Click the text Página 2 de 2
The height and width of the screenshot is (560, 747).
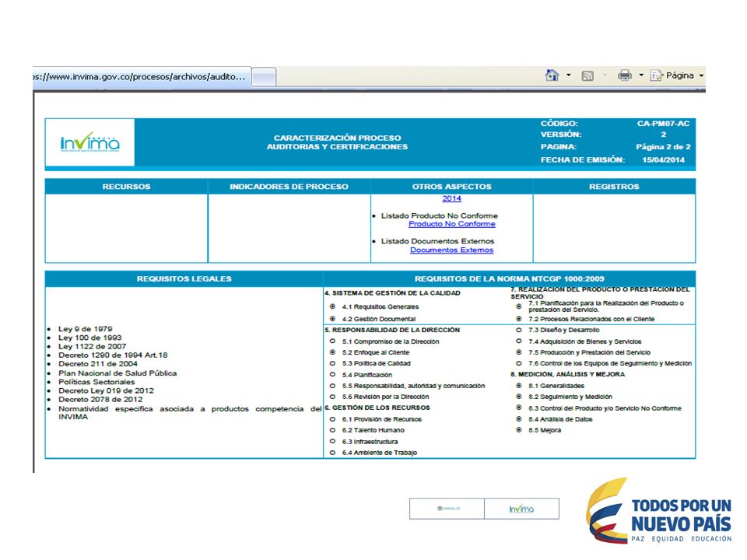coord(663,147)
